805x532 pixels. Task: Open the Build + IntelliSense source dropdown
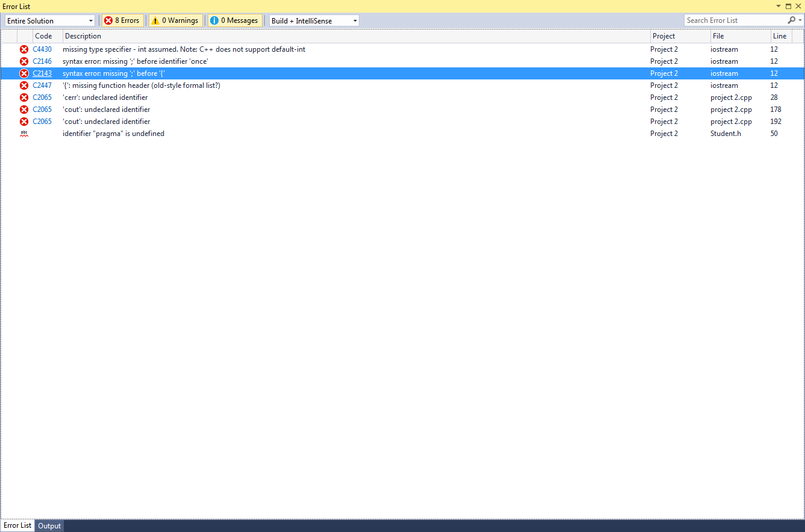pyautogui.click(x=314, y=20)
